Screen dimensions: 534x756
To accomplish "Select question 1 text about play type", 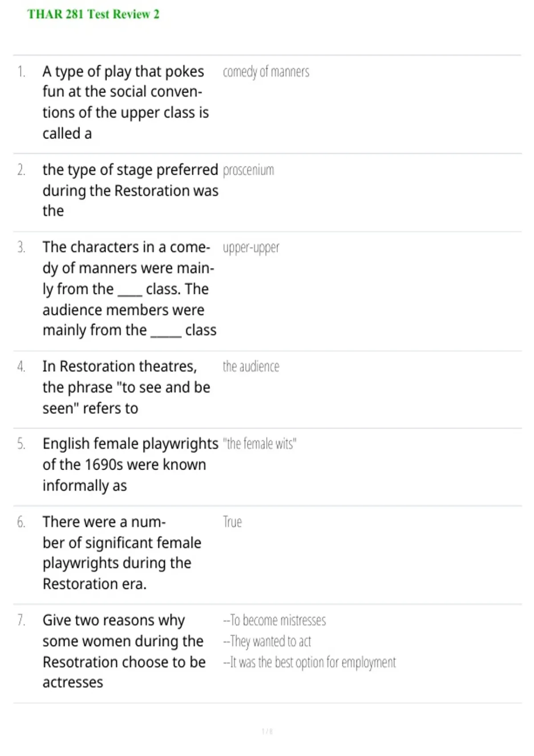I will tap(125, 102).
